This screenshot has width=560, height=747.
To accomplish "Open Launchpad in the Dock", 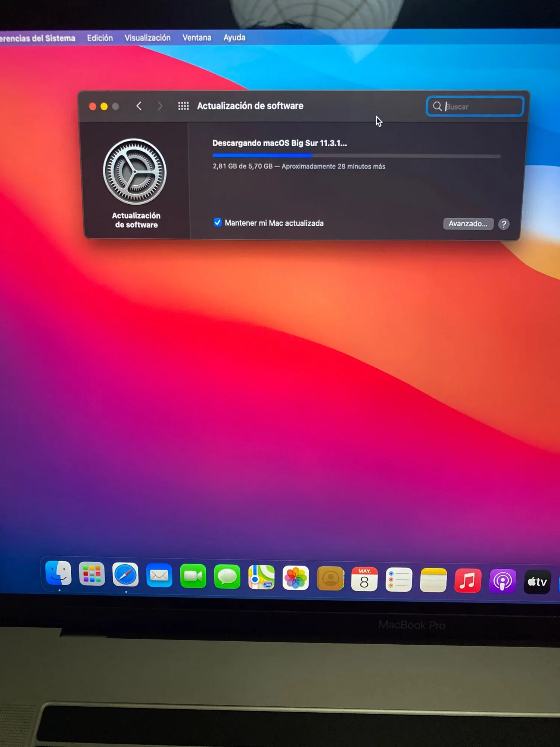I will coord(92,574).
